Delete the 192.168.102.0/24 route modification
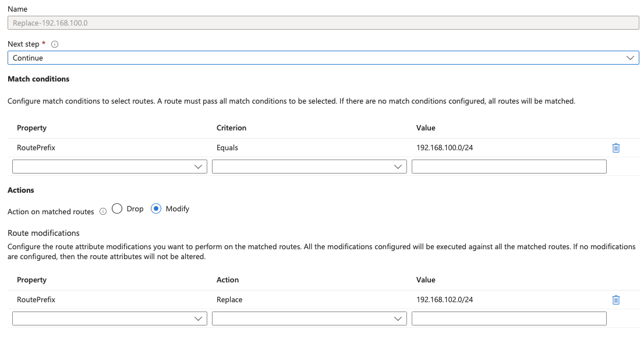644x361 pixels. (615, 300)
